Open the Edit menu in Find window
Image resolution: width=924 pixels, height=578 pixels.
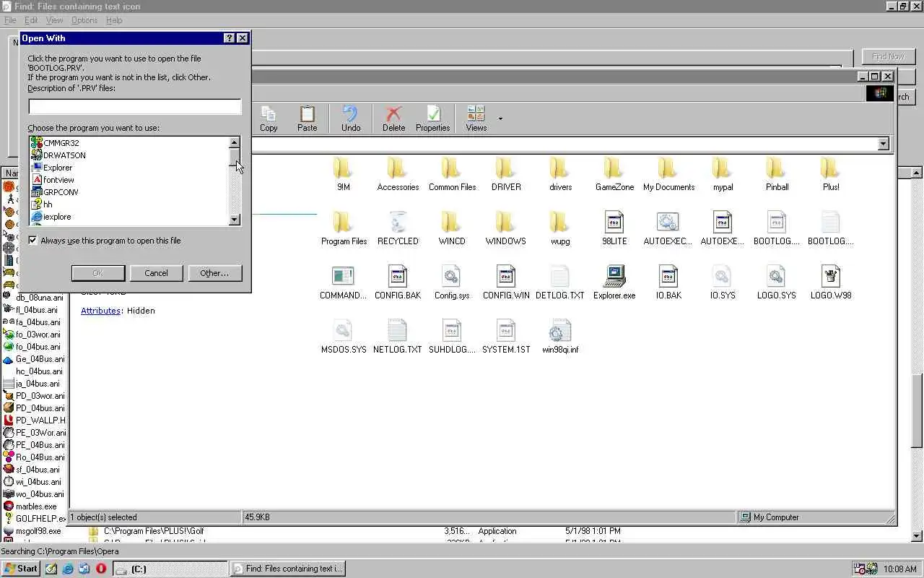[31, 20]
